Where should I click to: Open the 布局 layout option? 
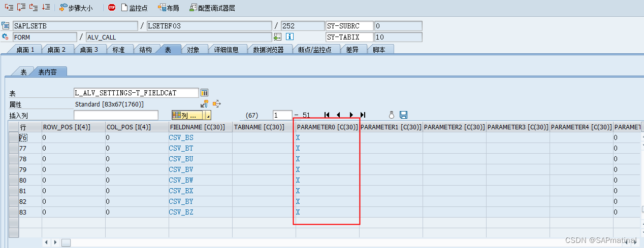tap(169, 8)
